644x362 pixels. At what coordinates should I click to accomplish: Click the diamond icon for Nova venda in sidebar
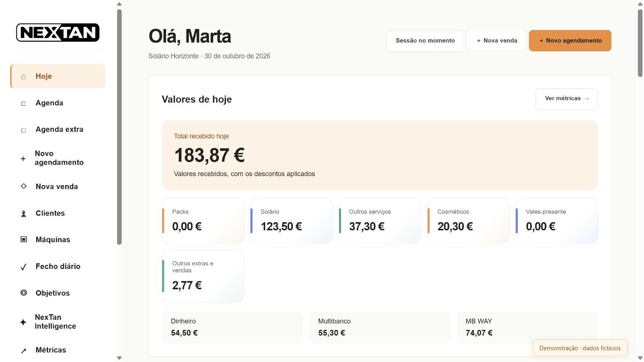coord(23,187)
